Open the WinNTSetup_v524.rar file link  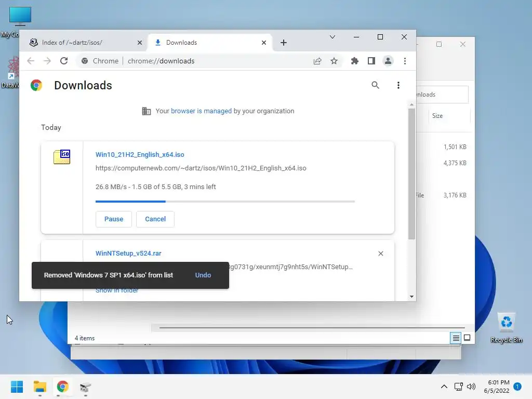click(x=128, y=254)
